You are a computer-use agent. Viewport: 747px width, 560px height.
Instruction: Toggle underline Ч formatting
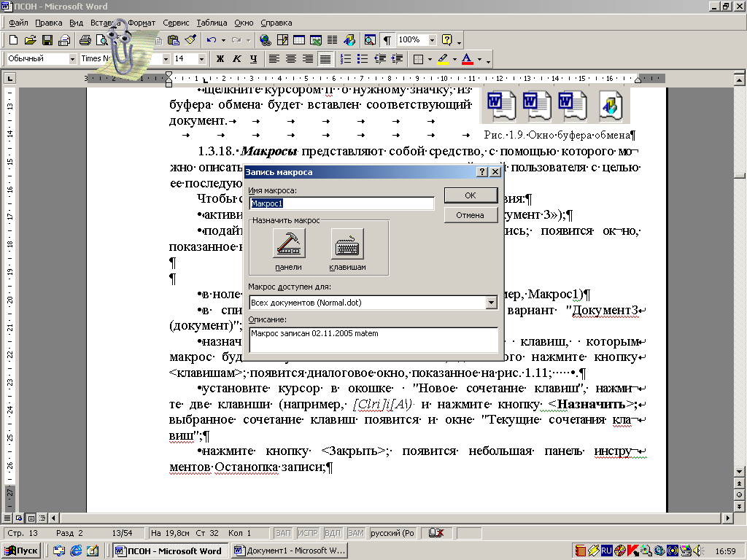253,59
